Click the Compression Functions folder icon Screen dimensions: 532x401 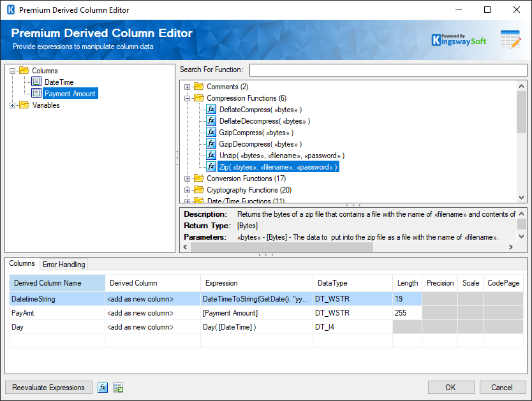[199, 98]
